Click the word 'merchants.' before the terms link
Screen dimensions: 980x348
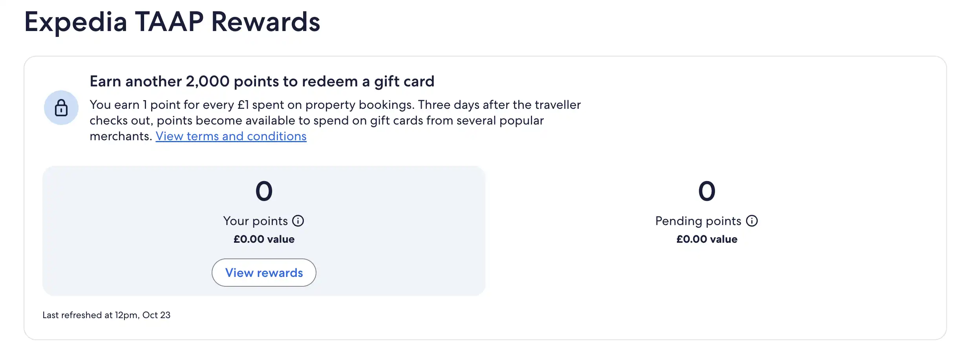tap(121, 136)
